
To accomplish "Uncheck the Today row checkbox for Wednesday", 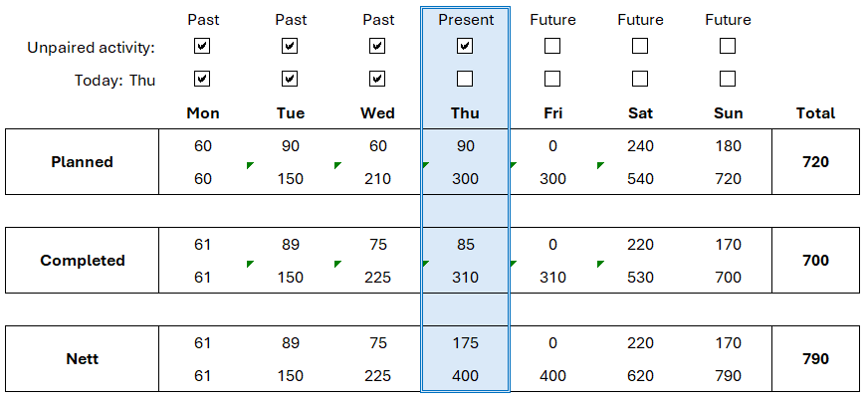I will pyautogui.click(x=377, y=80).
